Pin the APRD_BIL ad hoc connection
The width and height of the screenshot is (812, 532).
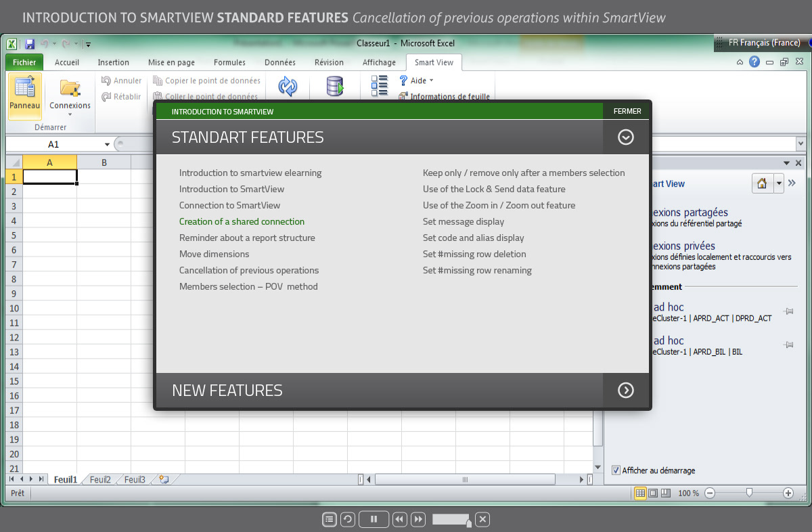[788, 345]
